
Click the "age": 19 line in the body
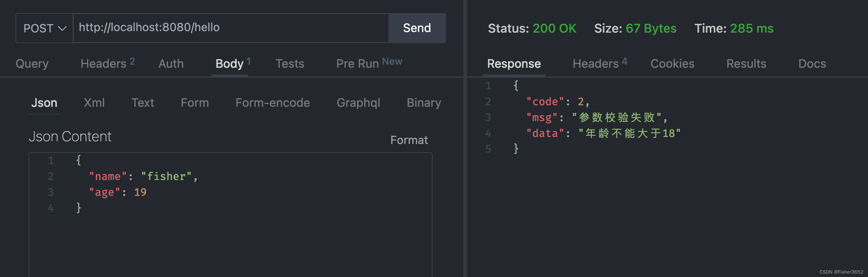(x=118, y=192)
